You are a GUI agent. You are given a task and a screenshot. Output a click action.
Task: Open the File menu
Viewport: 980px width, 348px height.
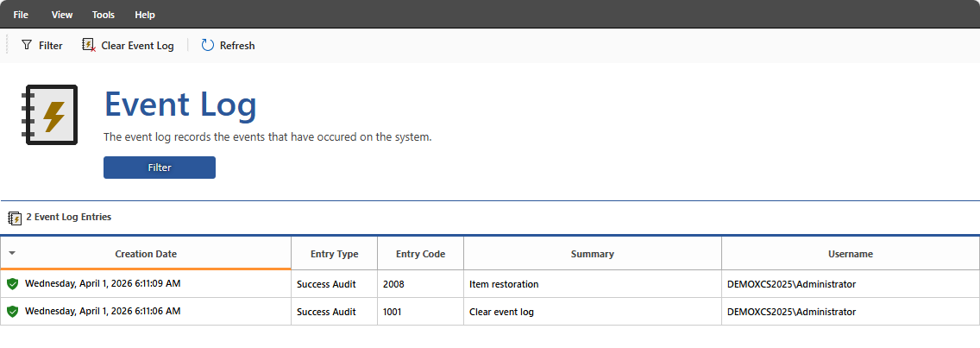(21, 15)
